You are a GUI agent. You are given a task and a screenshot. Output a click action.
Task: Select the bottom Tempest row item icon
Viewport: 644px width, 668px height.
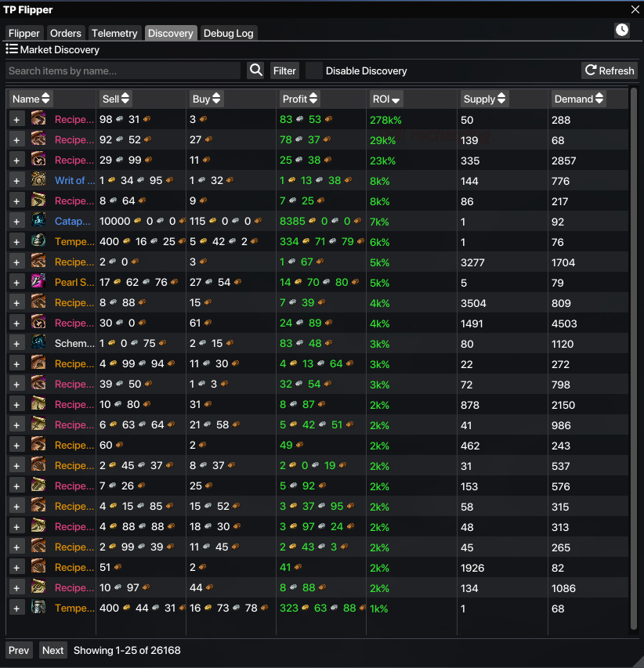click(x=38, y=608)
